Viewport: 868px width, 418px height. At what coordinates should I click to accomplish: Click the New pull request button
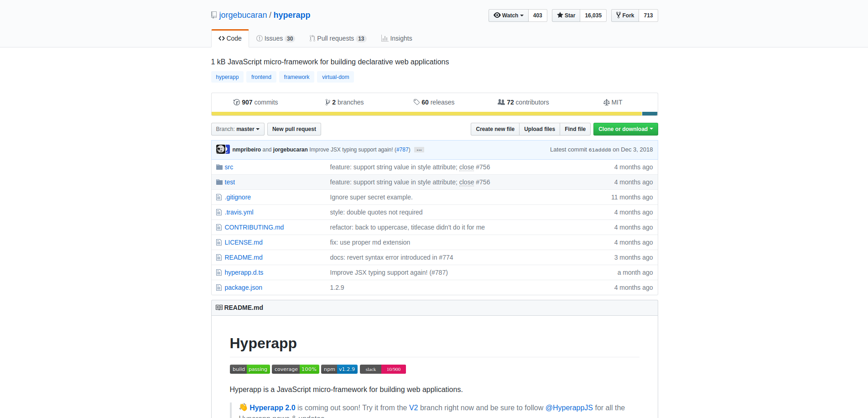(294, 129)
